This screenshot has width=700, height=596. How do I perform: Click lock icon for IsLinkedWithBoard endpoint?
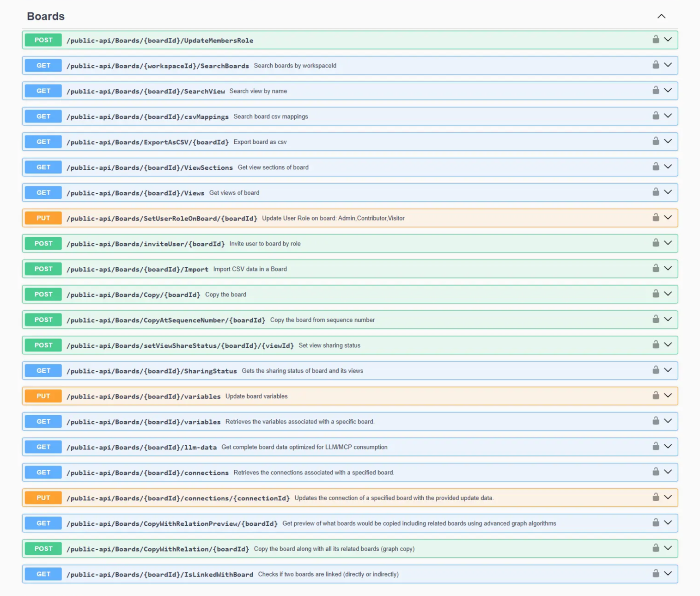tap(655, 574)
